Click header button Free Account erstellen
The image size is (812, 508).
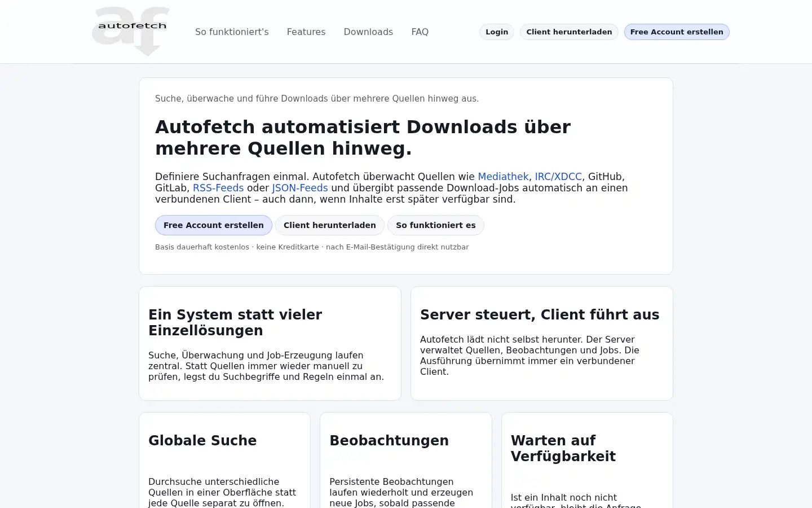point(677,32)
